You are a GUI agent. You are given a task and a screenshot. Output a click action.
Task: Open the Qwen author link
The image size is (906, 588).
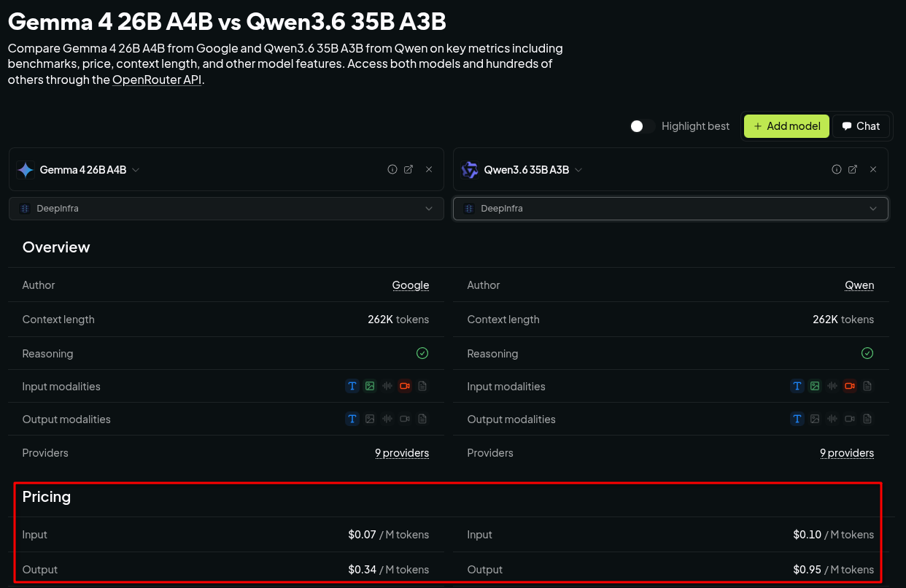[859, 285]
